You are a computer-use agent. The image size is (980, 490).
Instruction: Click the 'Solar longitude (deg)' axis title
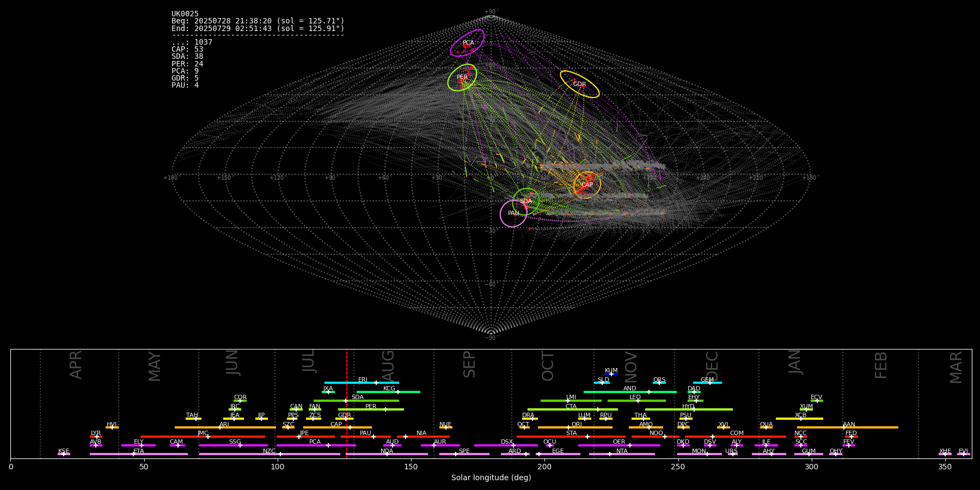point(491,477)
